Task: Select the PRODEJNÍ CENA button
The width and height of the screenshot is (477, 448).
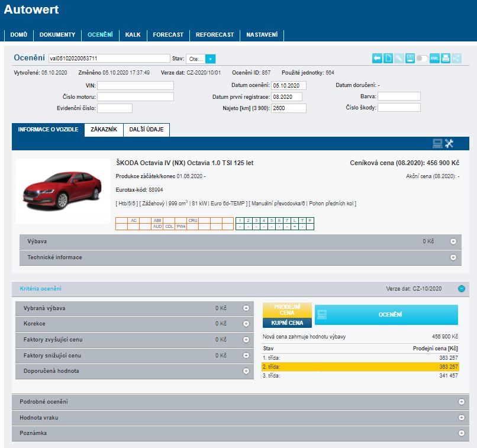Action: (287, 310)
